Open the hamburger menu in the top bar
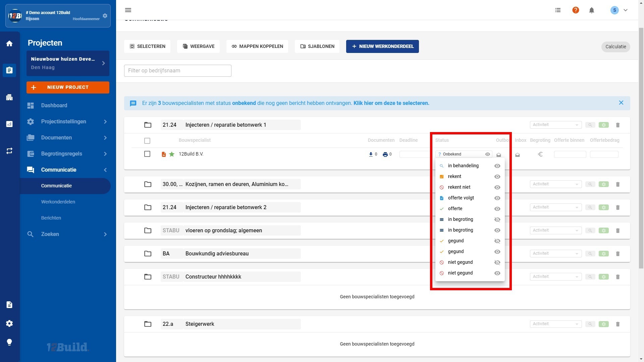 pos(128,10)
